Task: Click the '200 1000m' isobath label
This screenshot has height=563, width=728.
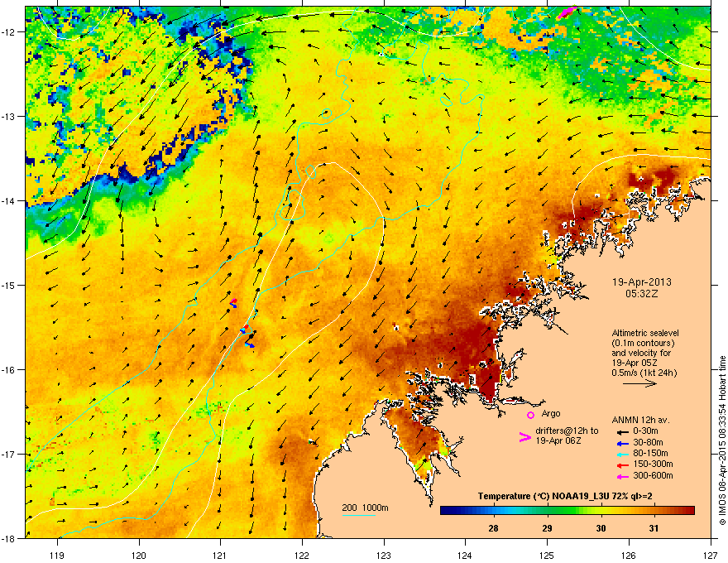Action: point(365,508)
